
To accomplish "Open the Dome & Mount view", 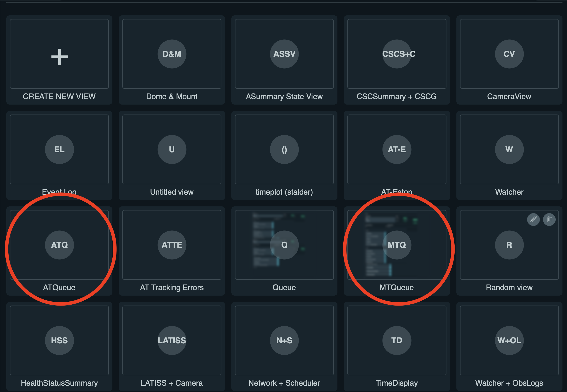I will pyautogui.click(x=172, y=54).
